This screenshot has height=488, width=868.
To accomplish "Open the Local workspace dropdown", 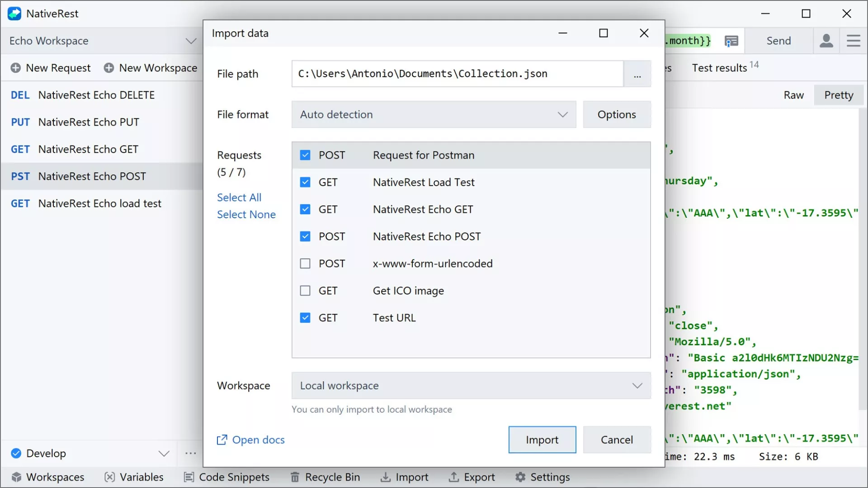I will (471, 386).
